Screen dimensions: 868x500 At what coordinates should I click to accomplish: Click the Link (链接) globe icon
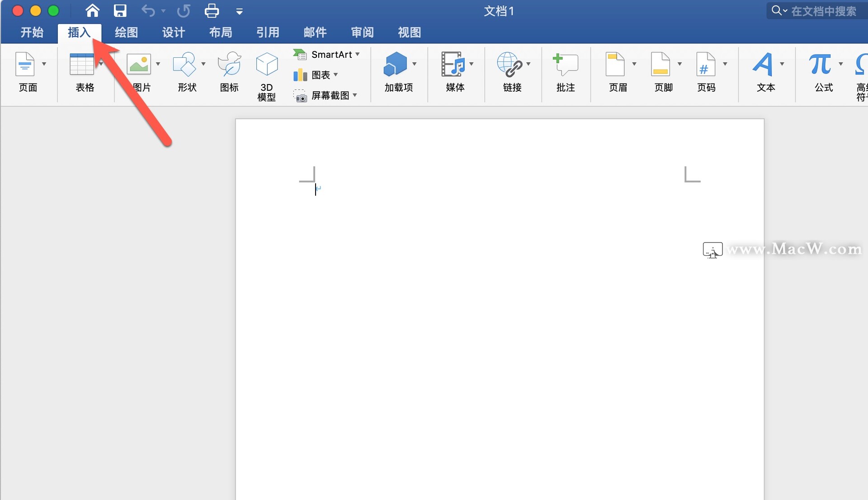(509, 65)
